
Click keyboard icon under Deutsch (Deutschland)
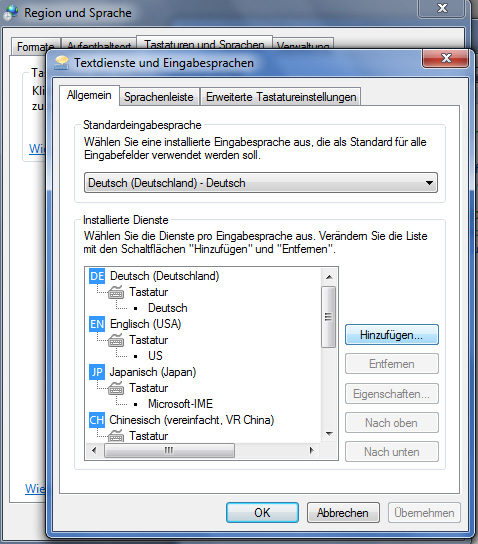click(x=116, y=292)
